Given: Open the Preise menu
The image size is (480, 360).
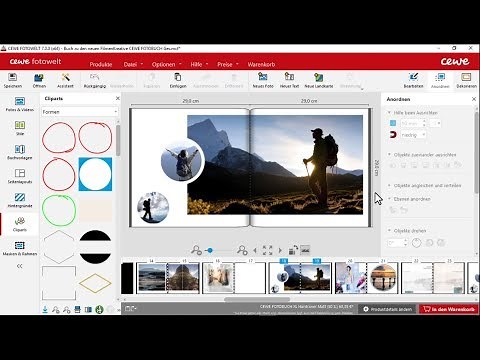Looking at the screenshot, I should click(x=228, y=64).
